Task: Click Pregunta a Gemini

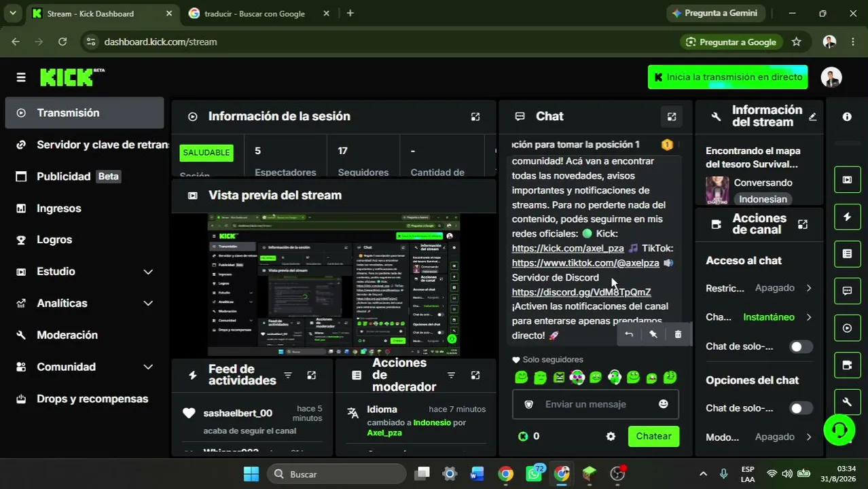Action: [x=715, y=13]
